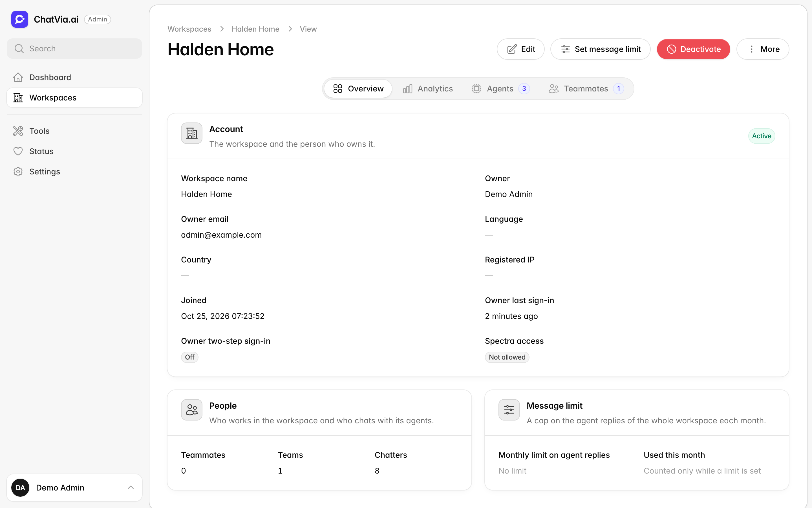Open the Teammates tab
Image resolution: width=812 pixels, height=508 pixels.
(x=586, y=89)
